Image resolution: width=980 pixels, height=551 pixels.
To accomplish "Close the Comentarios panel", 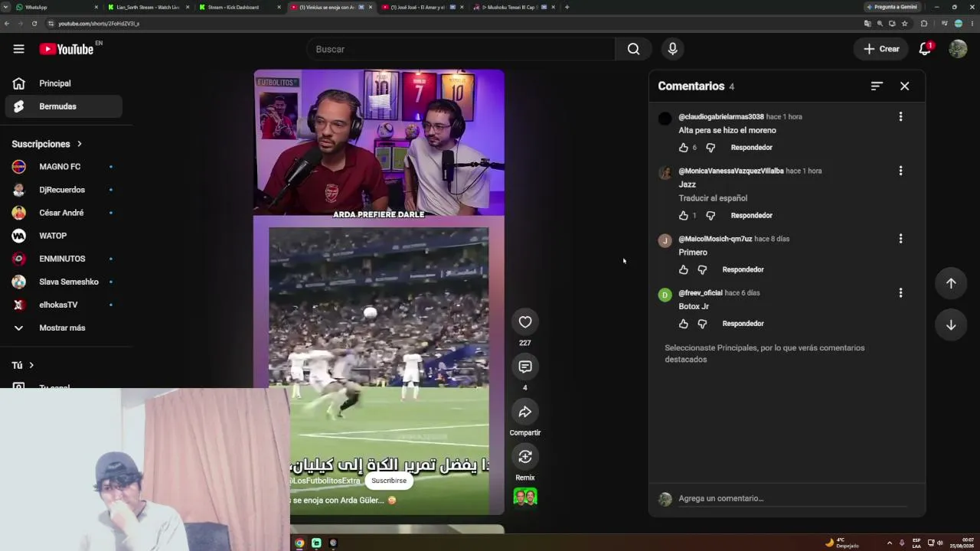I will [x=904, y=86].
